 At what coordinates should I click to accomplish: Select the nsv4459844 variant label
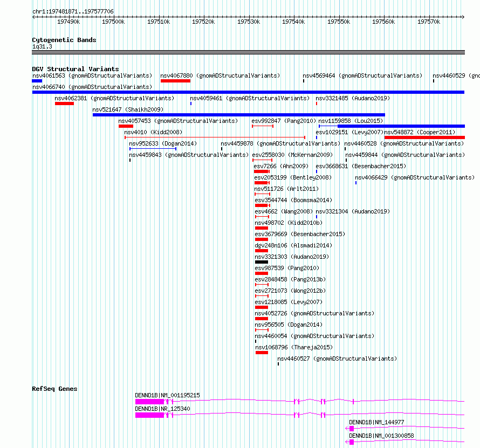[x=405, y=155]
